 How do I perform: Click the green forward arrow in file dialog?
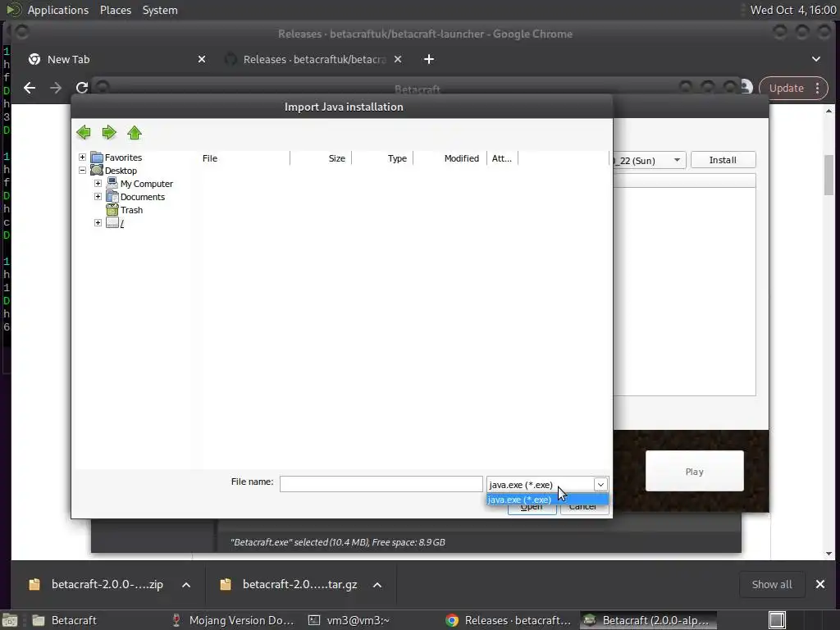(x=109, y=132)
